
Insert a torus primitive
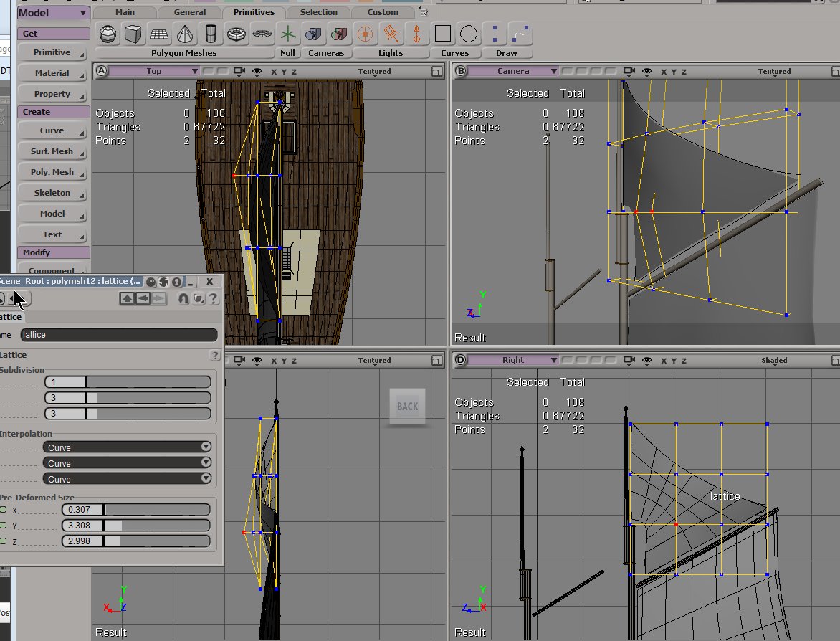click(x=236, y=34)
